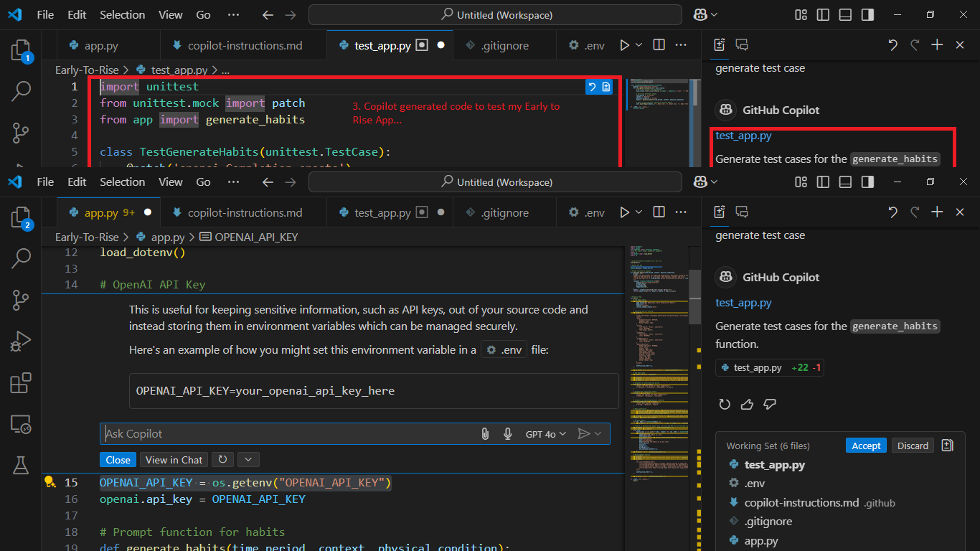The image size is (980, 551).
Task: Open View menu in test_app.py editor window
Action: [170, 14]
